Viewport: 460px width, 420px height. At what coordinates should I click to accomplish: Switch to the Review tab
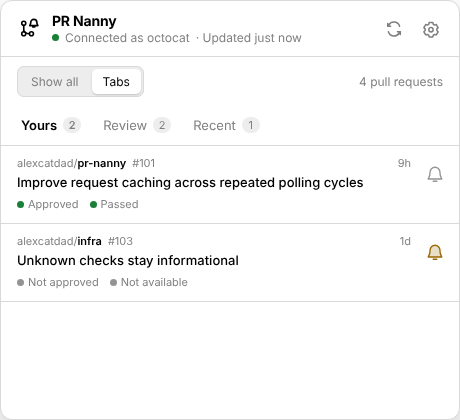[137, 125]
